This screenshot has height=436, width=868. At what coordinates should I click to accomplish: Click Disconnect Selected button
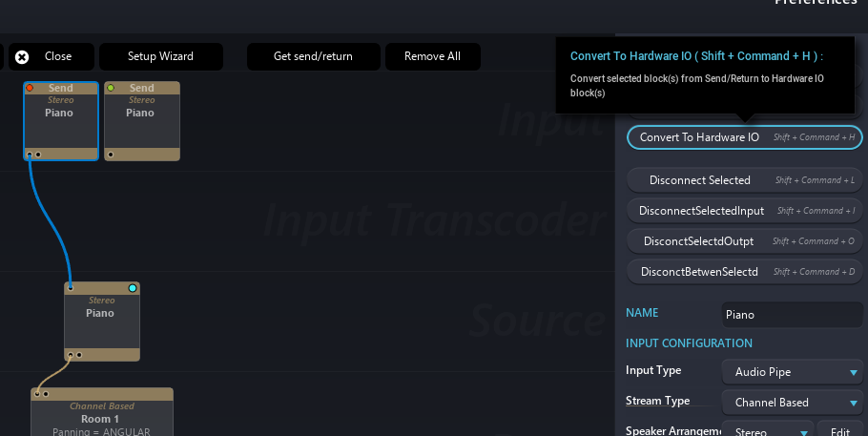[x=744, y=180]
